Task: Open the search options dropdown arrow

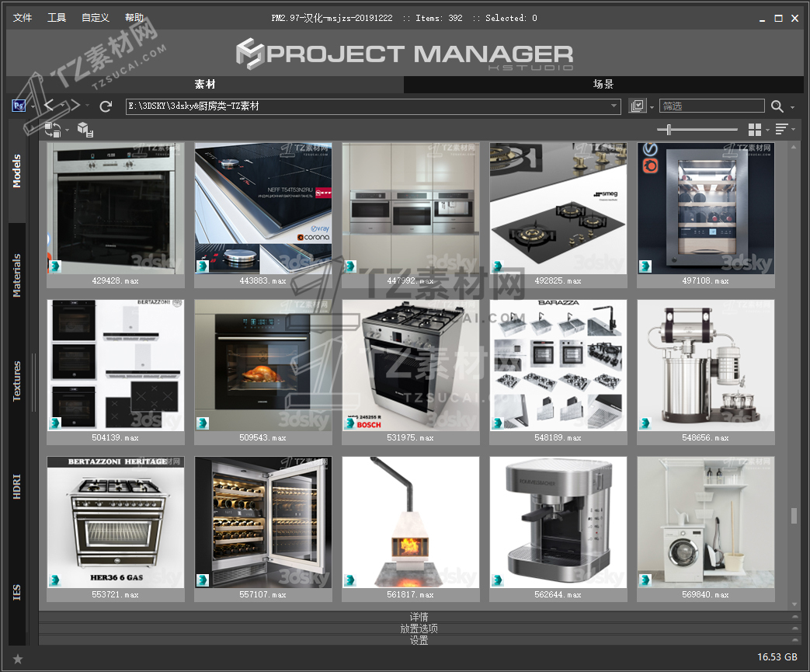Action: [792, 108]
